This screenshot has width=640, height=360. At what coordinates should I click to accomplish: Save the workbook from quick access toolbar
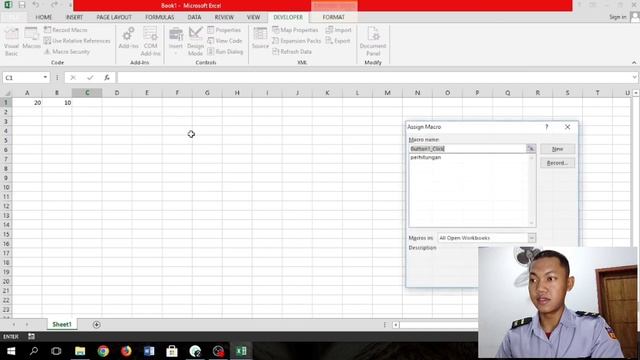[22, 5]
